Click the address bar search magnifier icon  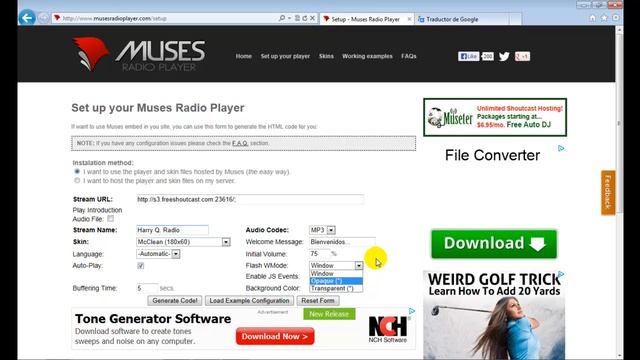[282, 18]
